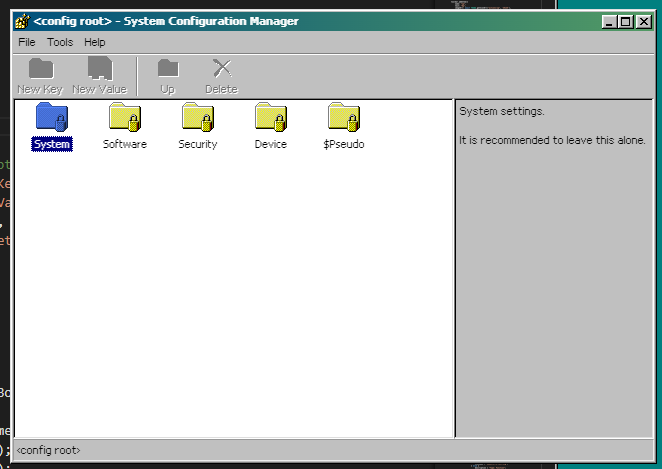Click the 'System' folder label
The height and width of the screenshot is (469, 662).
[52, 144]
